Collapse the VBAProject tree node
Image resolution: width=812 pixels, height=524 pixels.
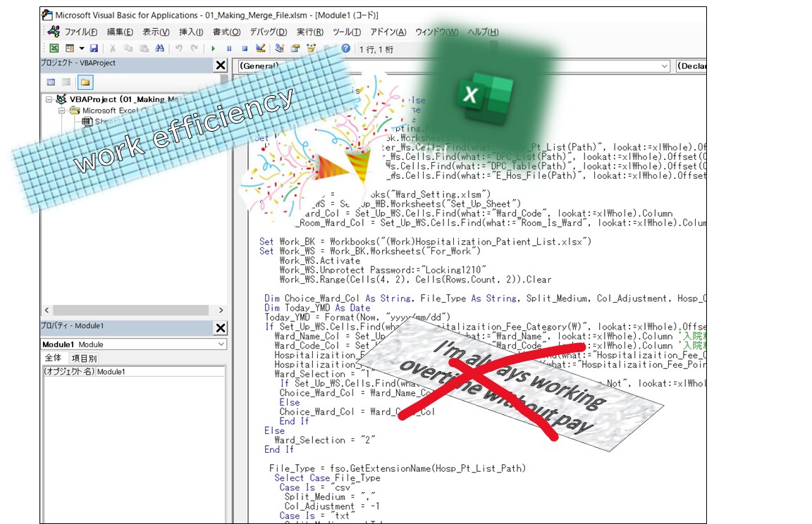[49, 99]
